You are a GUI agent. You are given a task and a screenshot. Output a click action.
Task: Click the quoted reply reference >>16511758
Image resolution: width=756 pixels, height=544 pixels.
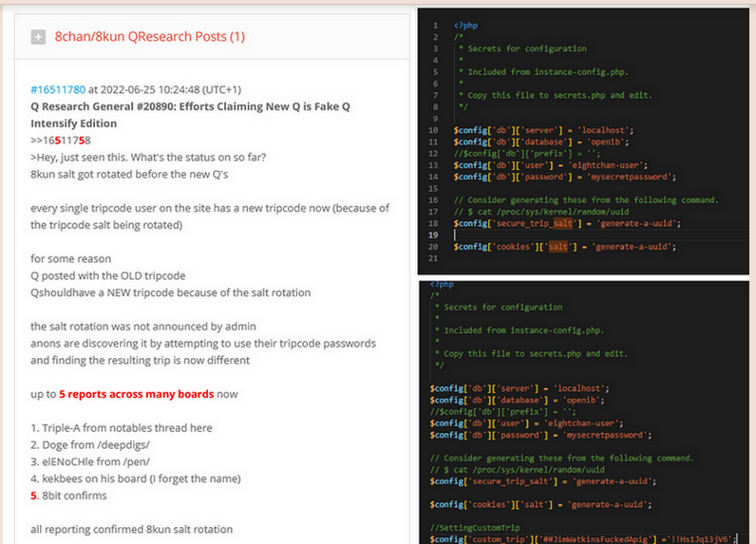coord(61,141)
